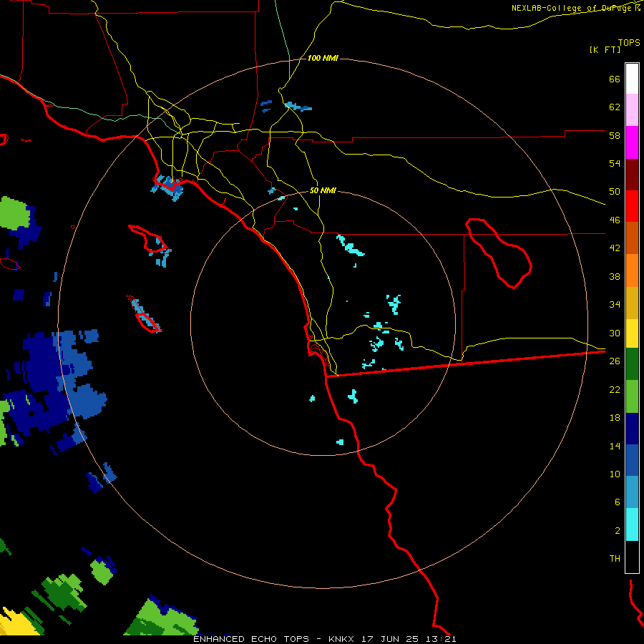Click the cyan swatch near the scale bottom
The width and height of the screenshot is (644, 644).
point(632,525)
